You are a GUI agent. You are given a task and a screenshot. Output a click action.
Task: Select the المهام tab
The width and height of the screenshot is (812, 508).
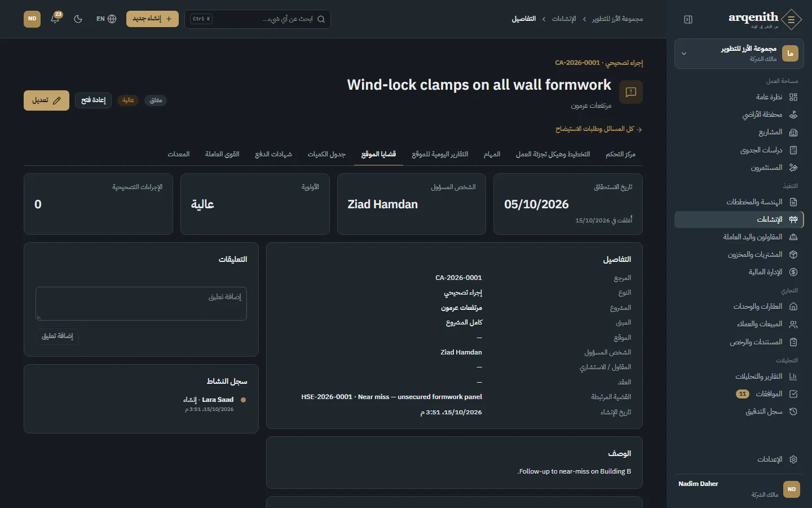pyautogui.click(x=492, y=154)
